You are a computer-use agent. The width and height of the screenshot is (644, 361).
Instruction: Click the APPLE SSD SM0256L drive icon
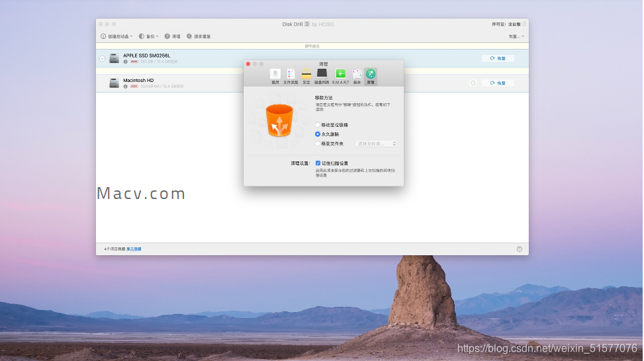(x=115, y=58)
